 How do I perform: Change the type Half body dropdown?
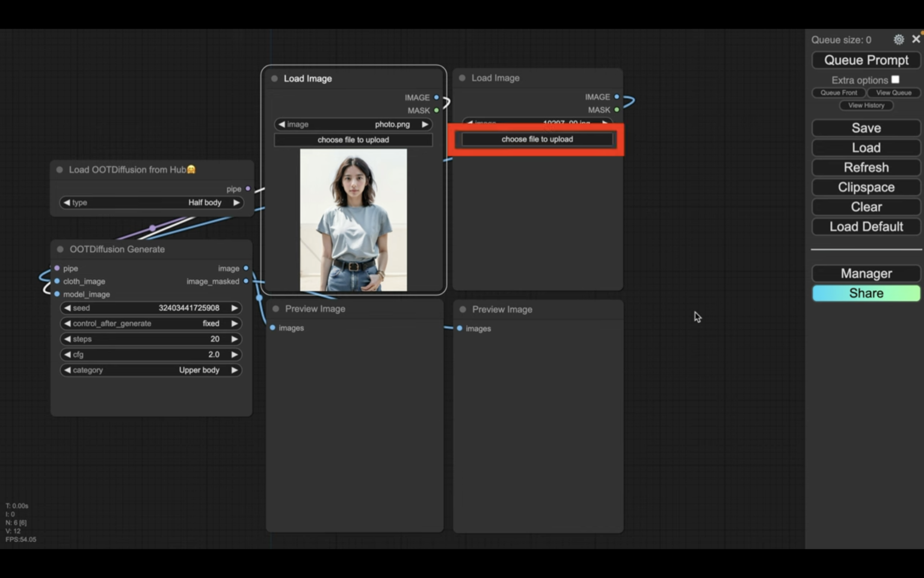pyautogui.click(x=151, y=203)
